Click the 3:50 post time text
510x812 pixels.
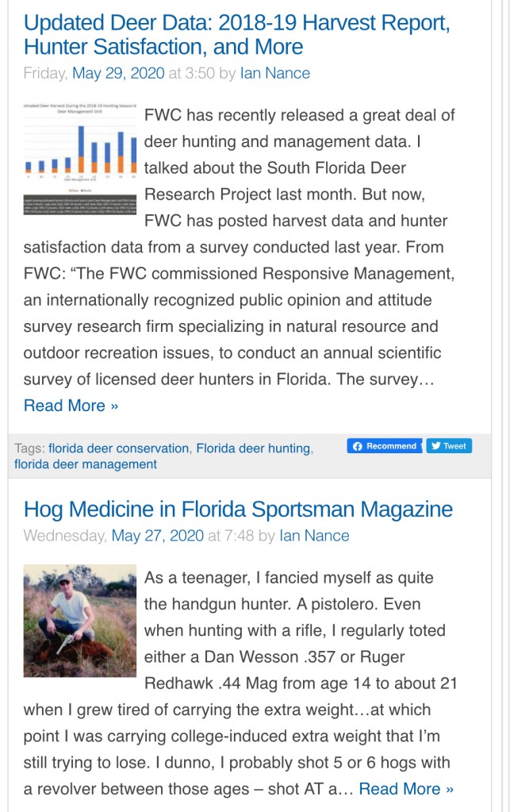(200, 74)
